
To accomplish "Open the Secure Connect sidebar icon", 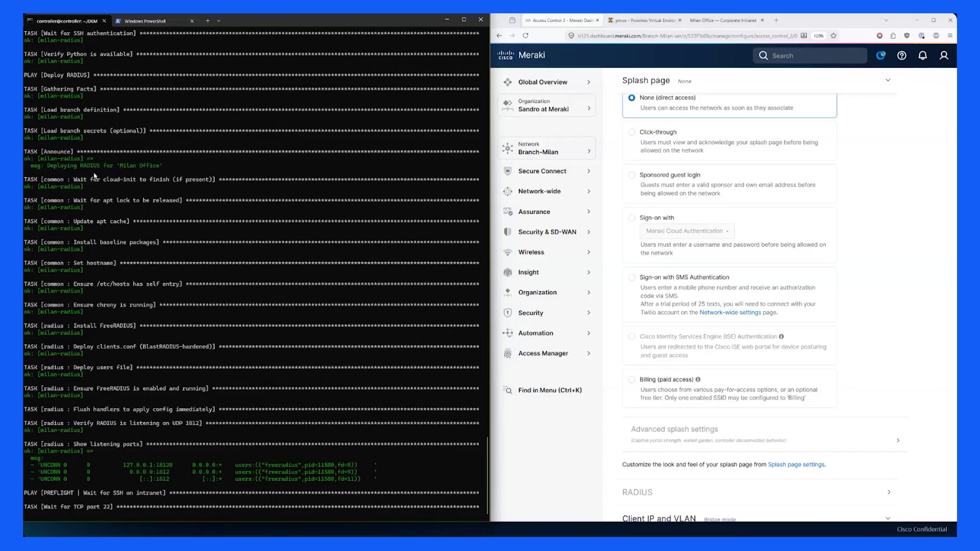I will coord(507,171).
